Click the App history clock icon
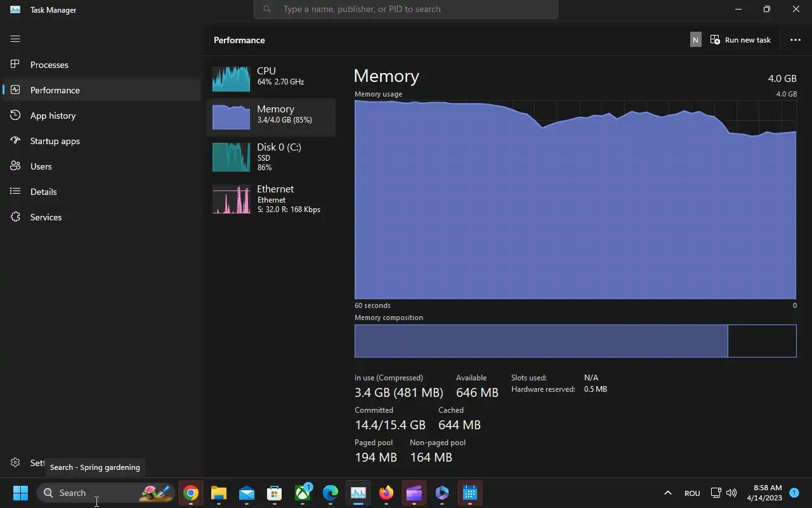The image size is (812, 508). pyautogui.click(x=15, y=115)
